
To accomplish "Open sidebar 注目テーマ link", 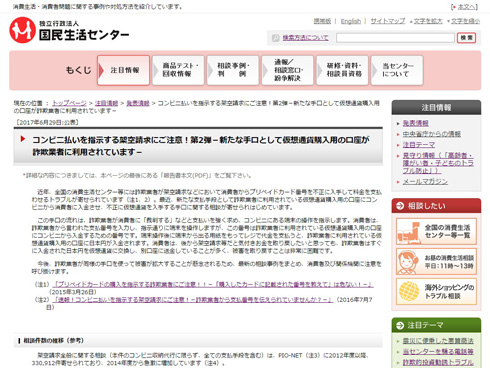I will (419, 145).
